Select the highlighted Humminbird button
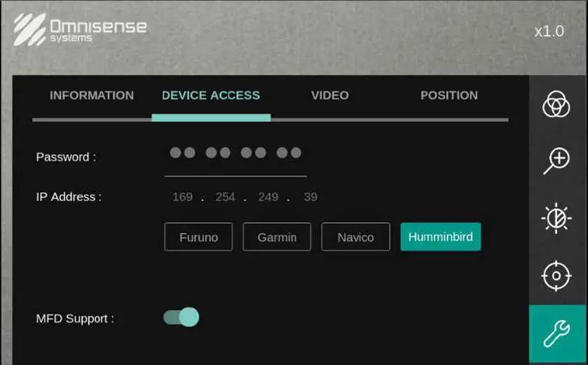The width and height of the screenshot is (588, 365). click(x=440, y=236)
